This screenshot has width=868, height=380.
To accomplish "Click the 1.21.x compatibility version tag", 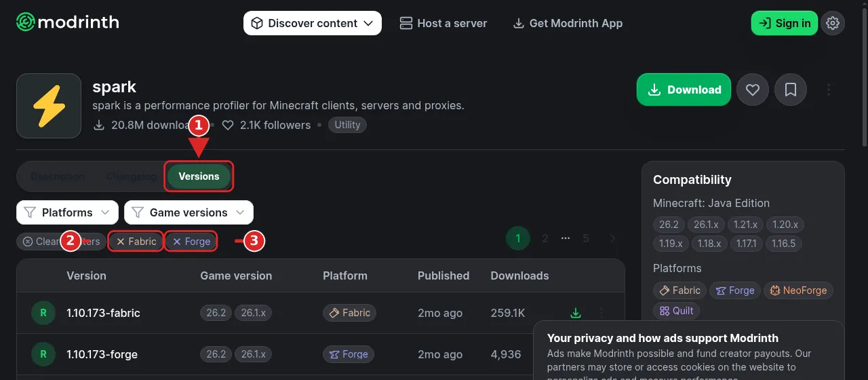I will (745, 225).
